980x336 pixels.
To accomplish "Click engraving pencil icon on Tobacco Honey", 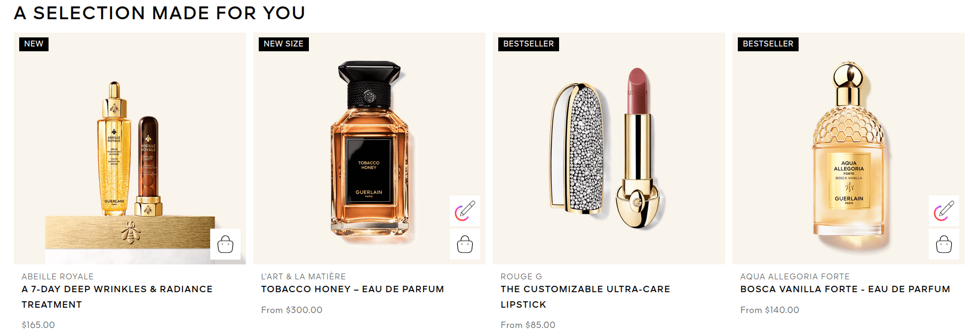I will (x=465, y=210).
